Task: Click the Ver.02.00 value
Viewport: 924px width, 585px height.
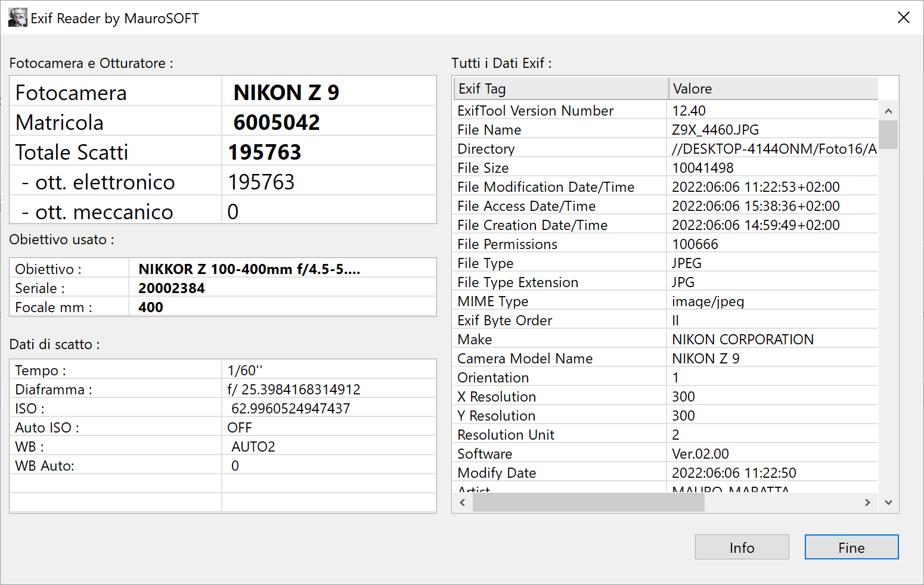Action: click(700, 454)
